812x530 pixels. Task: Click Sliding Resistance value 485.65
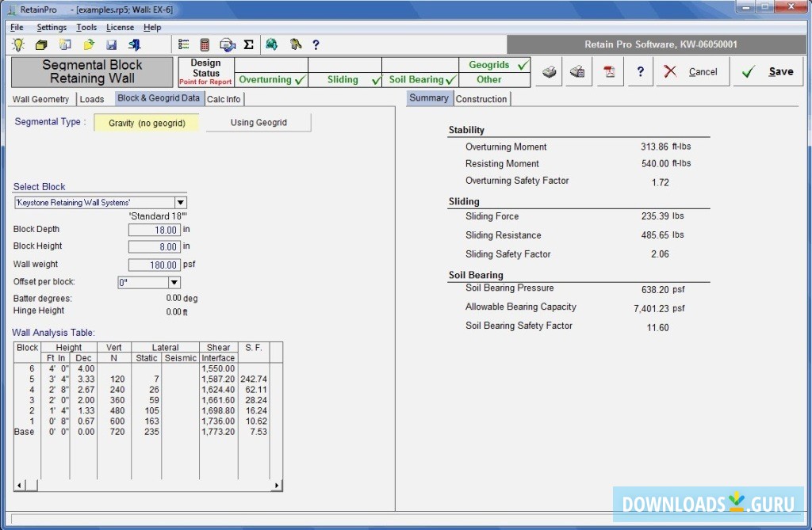click(x=655, y=235)
